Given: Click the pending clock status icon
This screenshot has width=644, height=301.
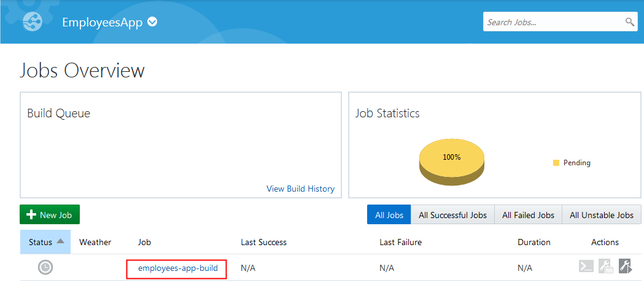Looking at the screenshot, I should [45, 267].
